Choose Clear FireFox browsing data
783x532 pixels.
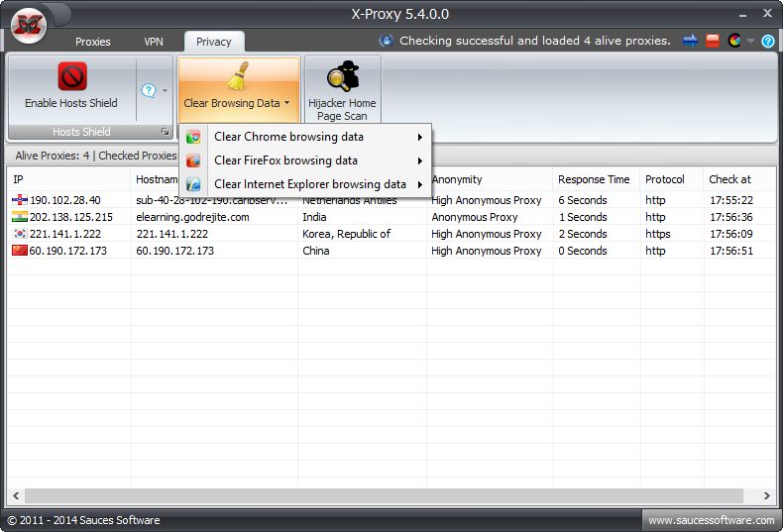(305, 160)
